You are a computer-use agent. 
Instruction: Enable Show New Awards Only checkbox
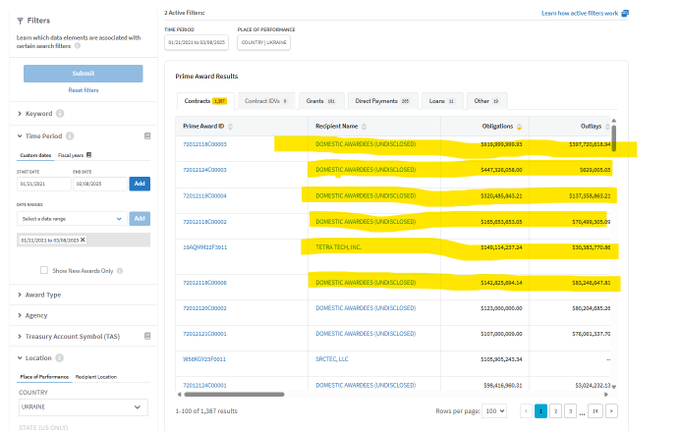(x=44, y=270)
